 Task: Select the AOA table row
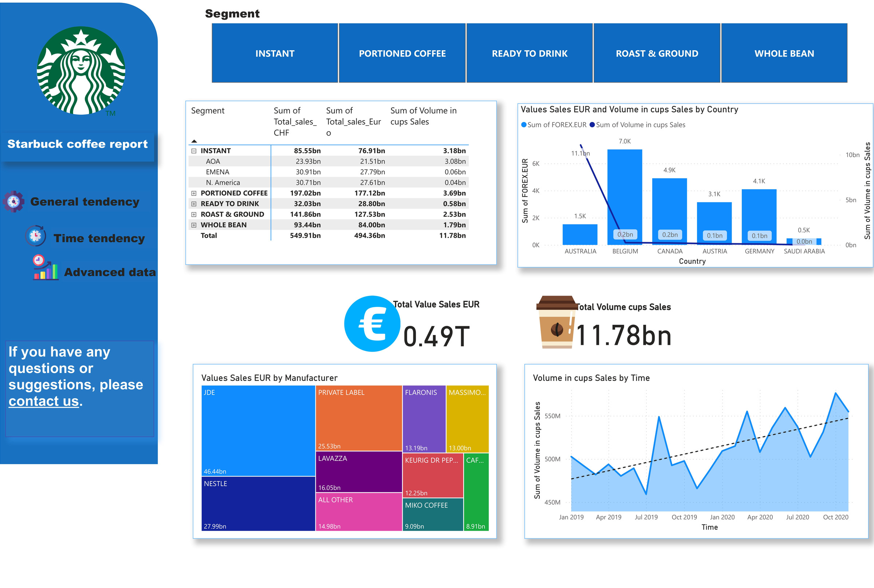pos(328,161)
